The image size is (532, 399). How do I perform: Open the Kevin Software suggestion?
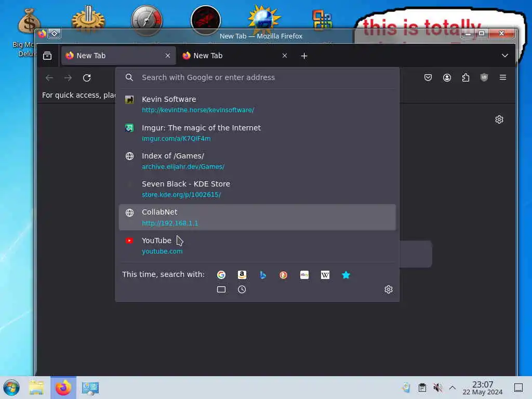point(257,104)
